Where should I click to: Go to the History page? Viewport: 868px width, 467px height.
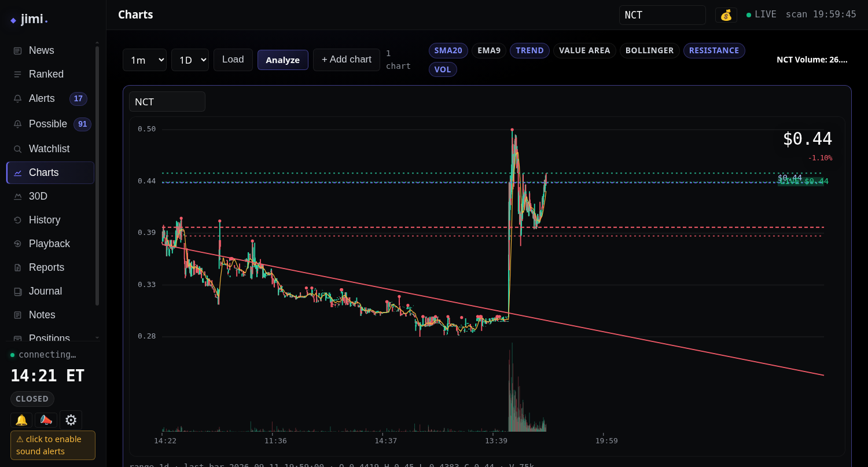click(50, 220)
